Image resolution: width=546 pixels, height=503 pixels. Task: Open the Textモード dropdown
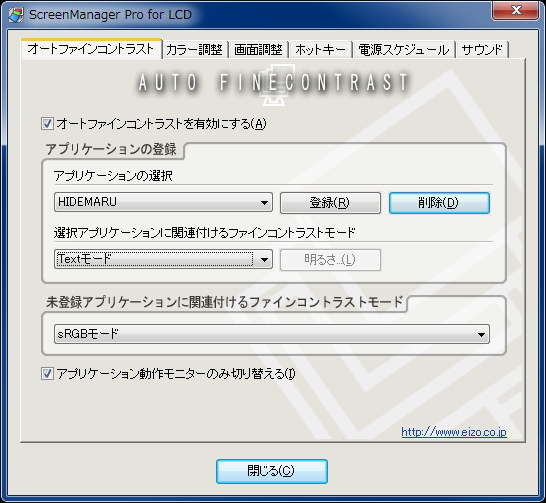click(163, 259)
